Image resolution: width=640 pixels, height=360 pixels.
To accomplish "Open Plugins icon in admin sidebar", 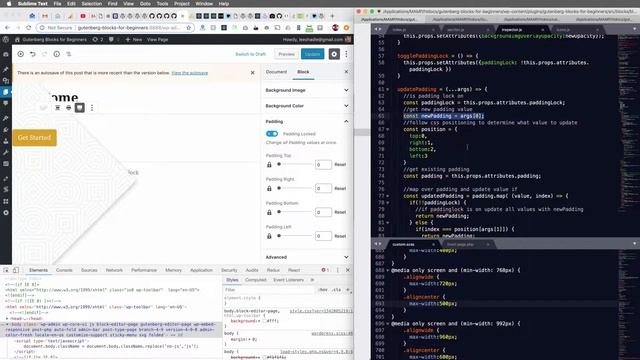I will (6, 130).
